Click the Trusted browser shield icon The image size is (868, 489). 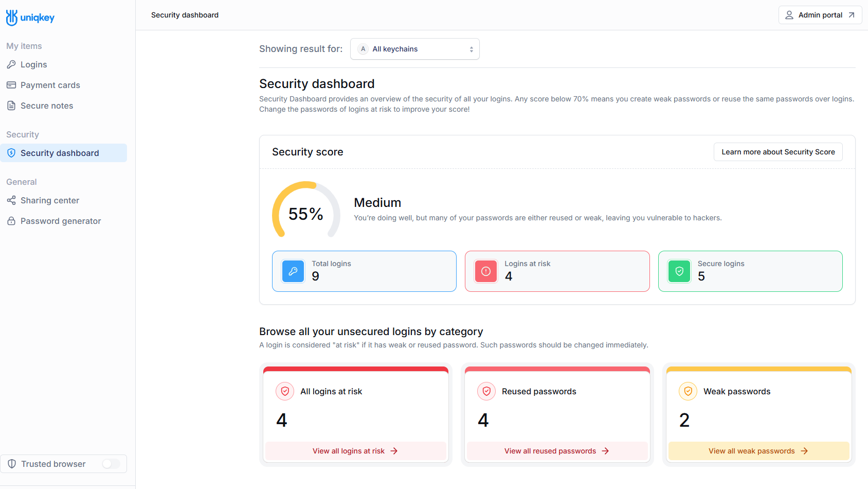coord(12,464)
